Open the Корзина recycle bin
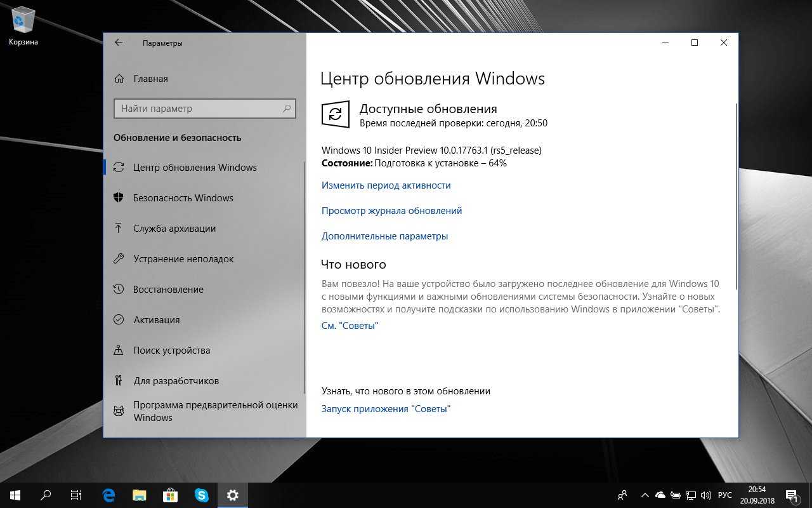Viewport: 812px width, 508px height. (23, 27)
